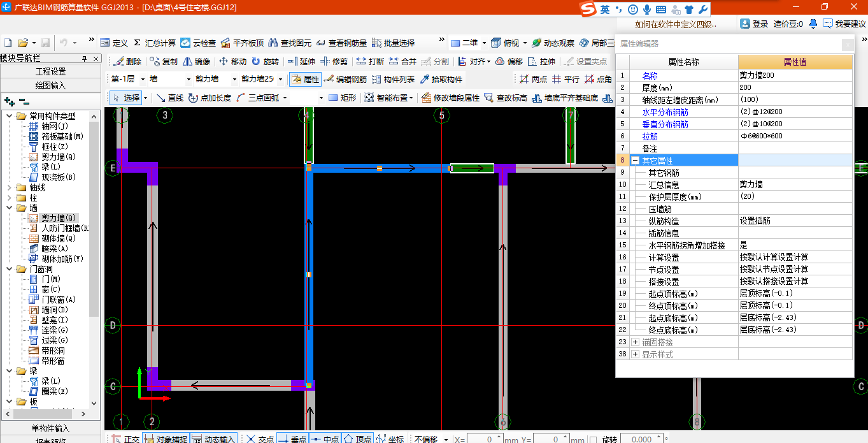Select 延伸 extend tool

click(x=301, y=62)
